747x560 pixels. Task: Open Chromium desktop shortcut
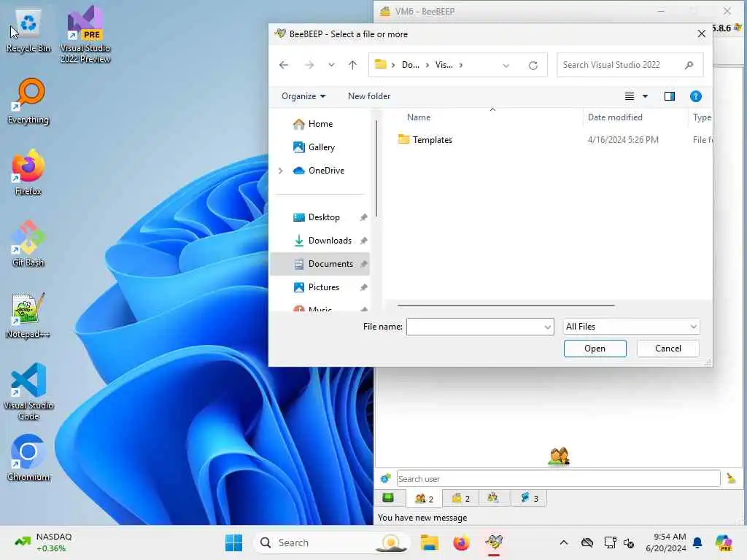[x=28, y=458]
